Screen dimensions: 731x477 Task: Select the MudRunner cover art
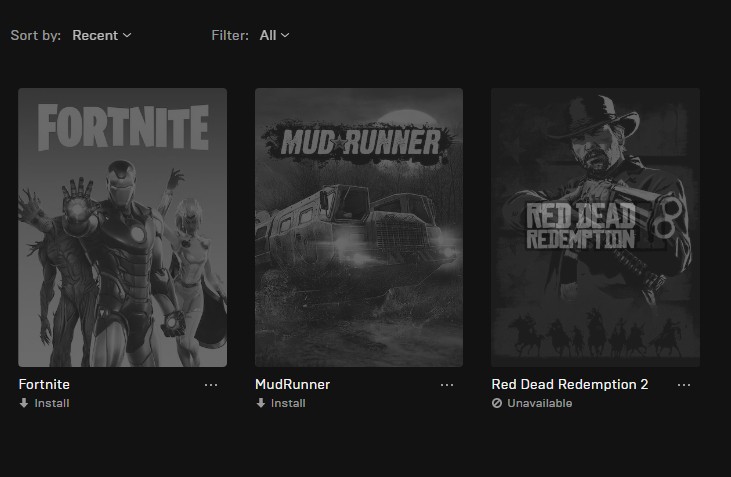coord(359,228)
